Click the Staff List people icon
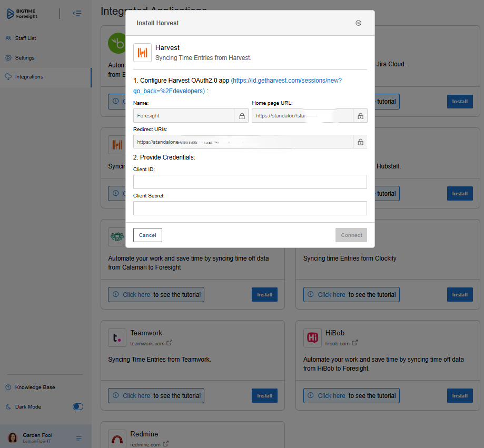This screenshot has width=484, height=448. click(8, 38)
